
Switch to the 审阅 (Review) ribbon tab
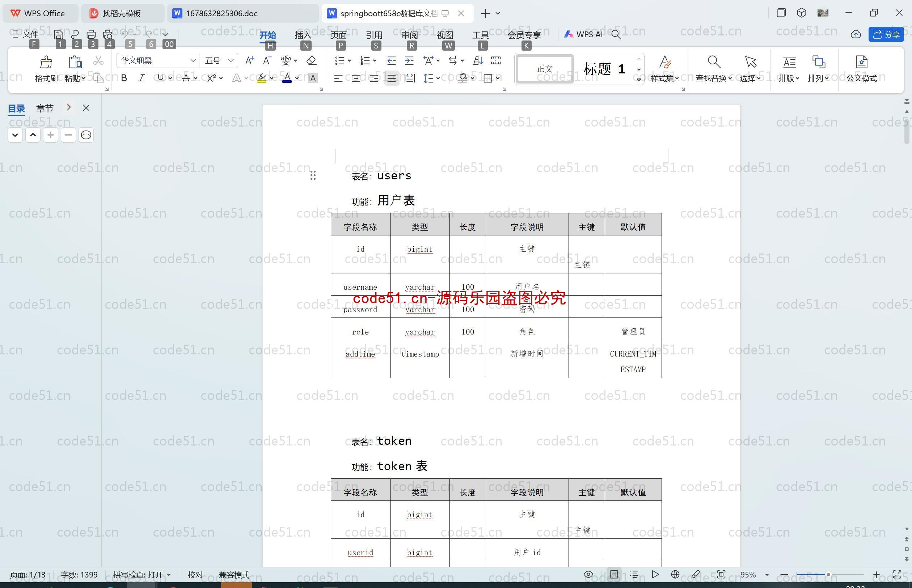click(x=410, y=35)
